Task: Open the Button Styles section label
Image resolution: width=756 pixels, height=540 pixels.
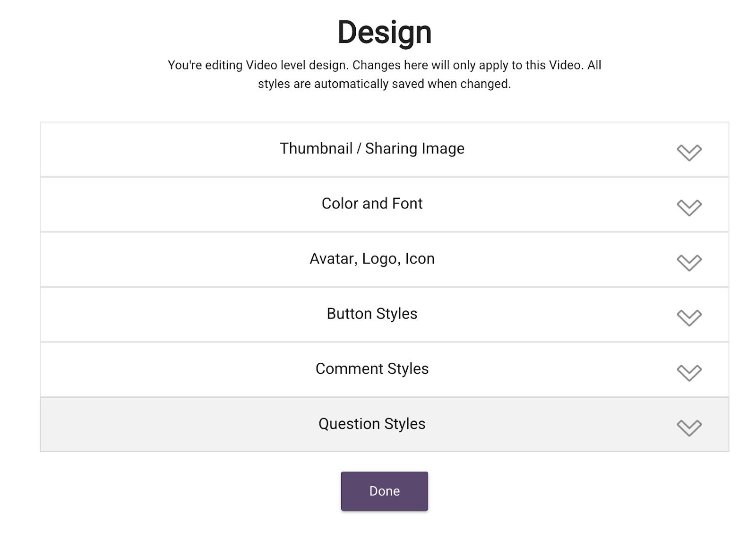Action: [x=372, y=314]
